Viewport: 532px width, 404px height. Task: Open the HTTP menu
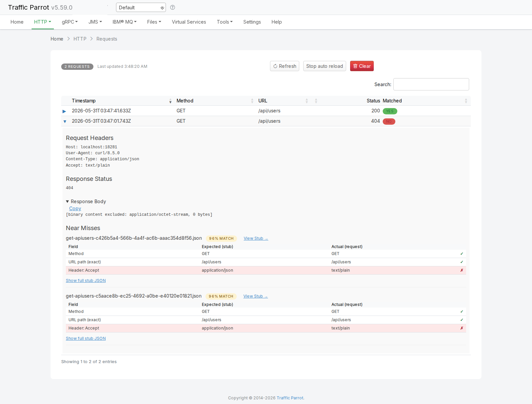43,22
